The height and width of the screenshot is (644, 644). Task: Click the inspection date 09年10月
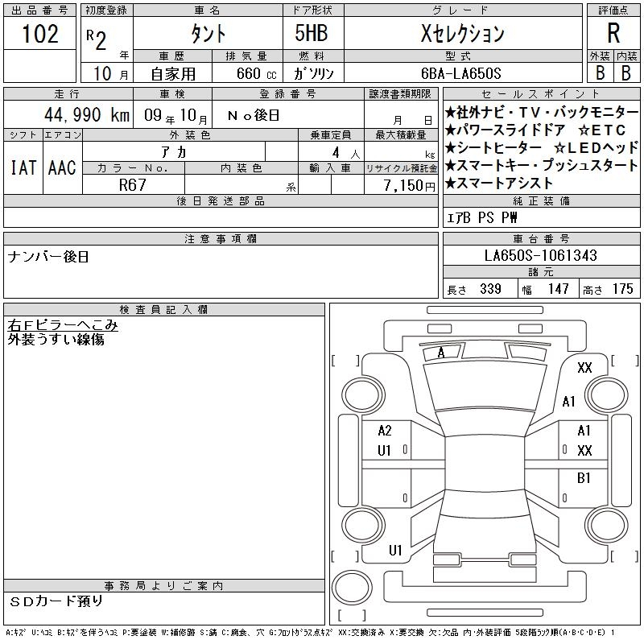coord(175,115)
